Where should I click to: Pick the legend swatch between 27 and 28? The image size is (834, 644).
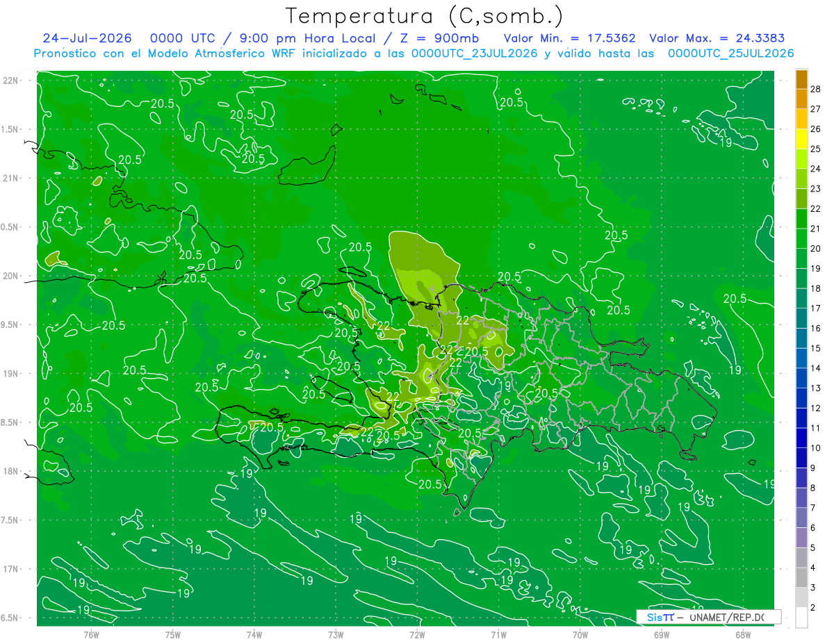point(801,99)
